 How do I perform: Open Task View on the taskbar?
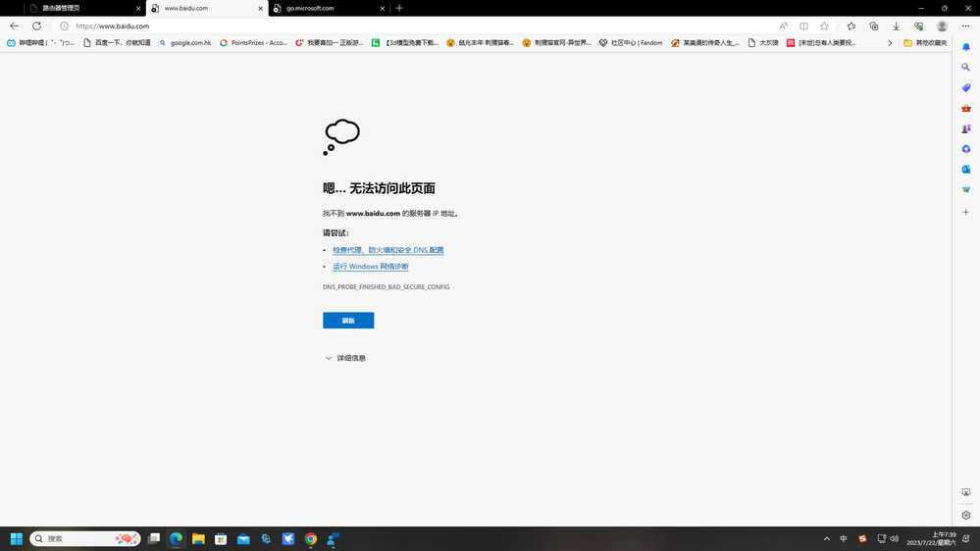tap(153, 538)
